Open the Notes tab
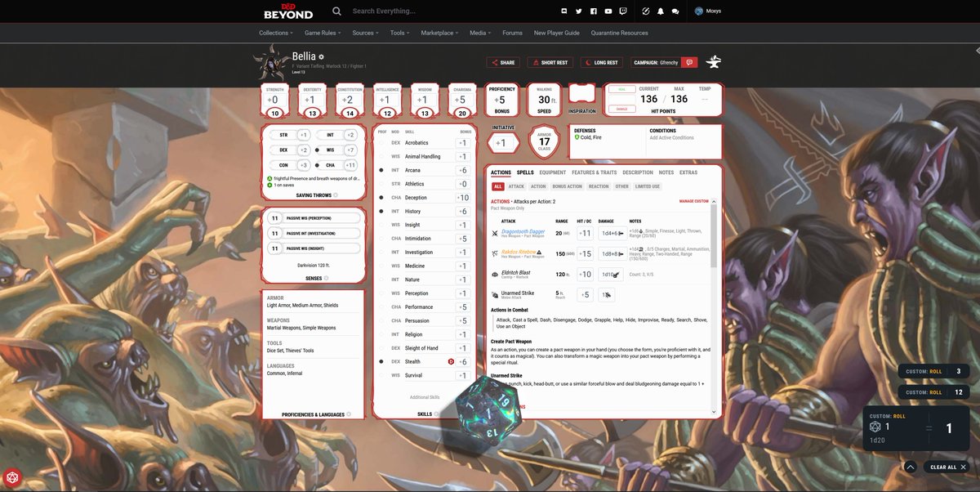This screenshot has height=492, width=980. [666, 172]
